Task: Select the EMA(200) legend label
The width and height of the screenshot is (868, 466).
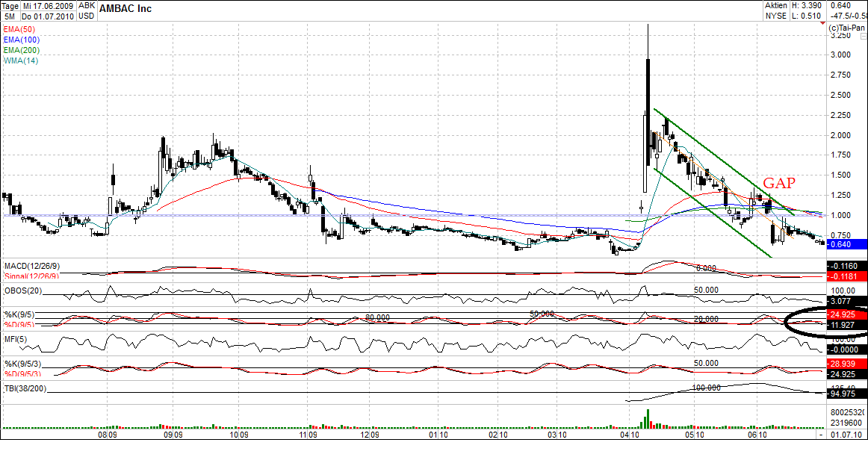Action: click(x=22, y=50)
